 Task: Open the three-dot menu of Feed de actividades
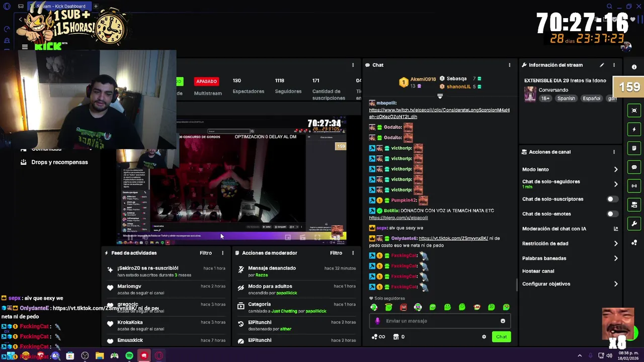point(222,253)
